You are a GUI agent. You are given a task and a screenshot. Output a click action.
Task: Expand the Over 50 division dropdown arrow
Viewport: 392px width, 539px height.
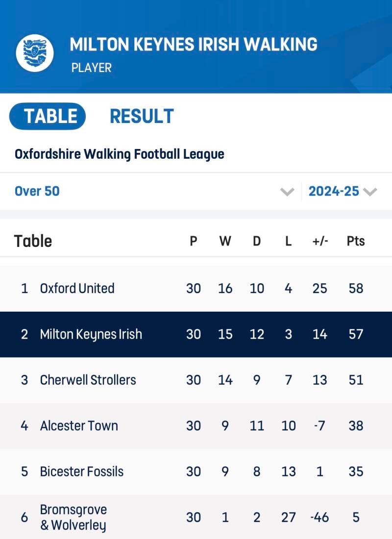[287, 192]
